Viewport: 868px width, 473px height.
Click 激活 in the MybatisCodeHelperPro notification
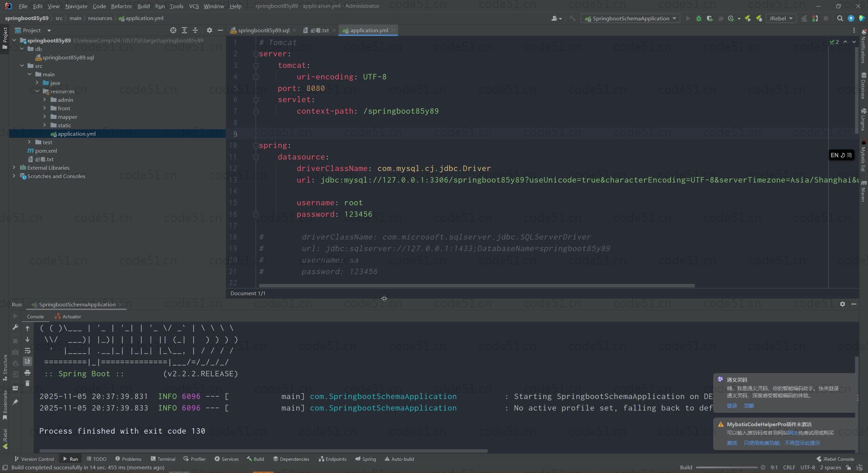731,443
